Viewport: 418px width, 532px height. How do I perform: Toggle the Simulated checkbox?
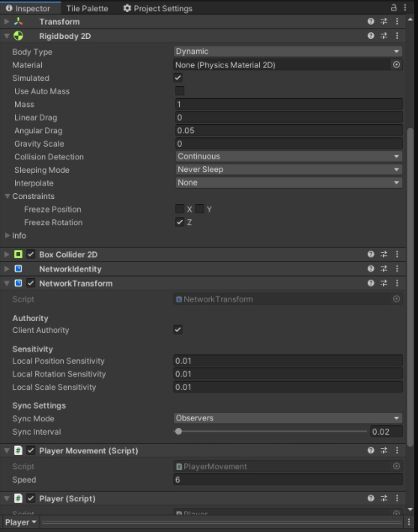178,78
